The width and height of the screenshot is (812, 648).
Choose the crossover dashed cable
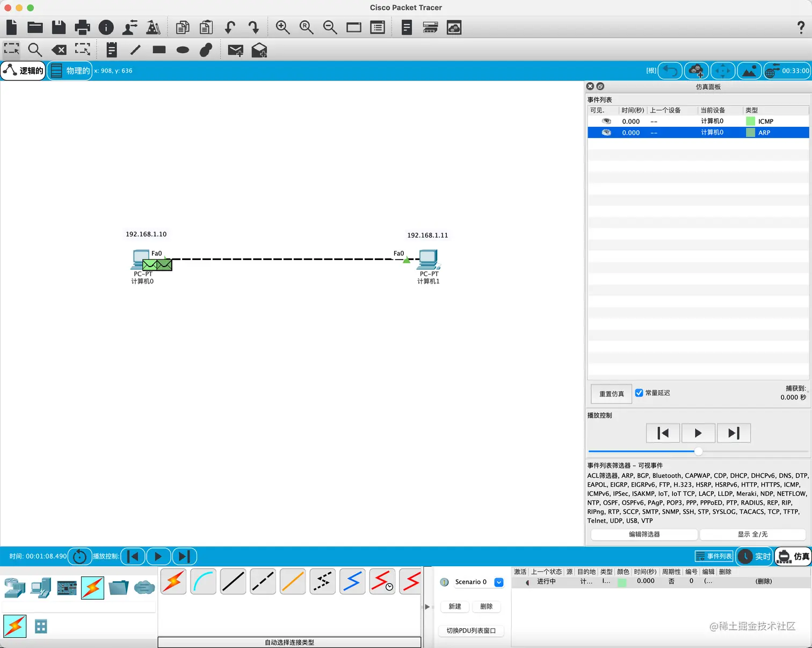pos(263,581)
